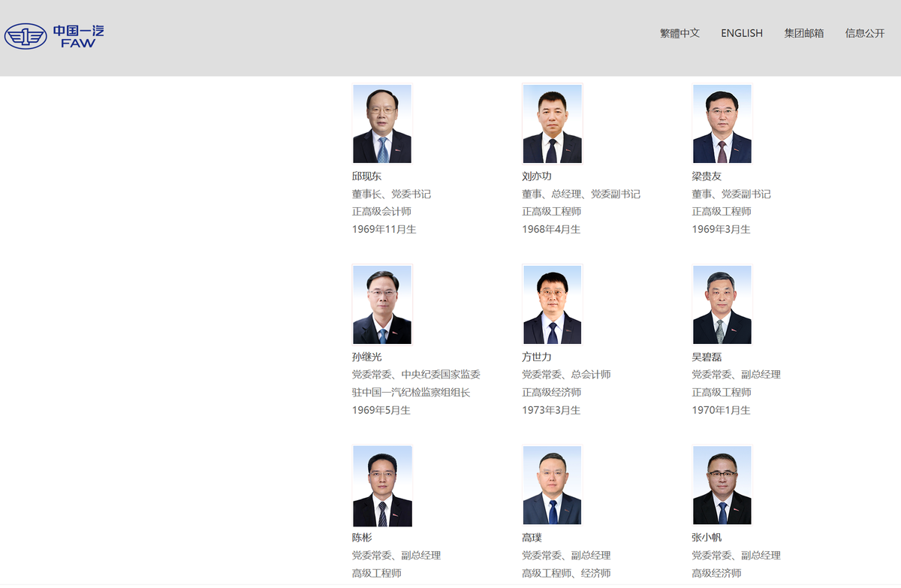Switch language to 繁體中文
Screen dimensions: 901x588
pos(680,33)
